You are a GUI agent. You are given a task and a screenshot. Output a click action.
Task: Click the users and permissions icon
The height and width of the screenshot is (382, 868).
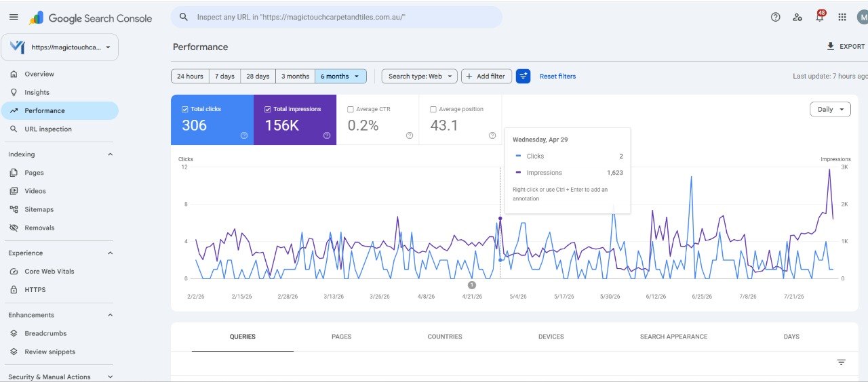click(x=797, y=18)
